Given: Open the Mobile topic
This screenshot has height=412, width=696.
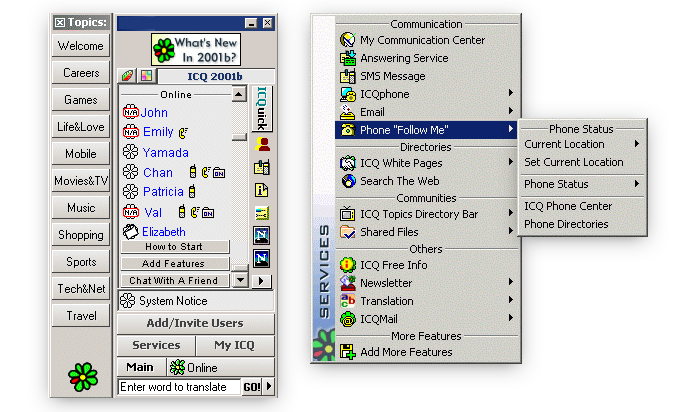Looking at the screenshot, I should click(80, 154).
